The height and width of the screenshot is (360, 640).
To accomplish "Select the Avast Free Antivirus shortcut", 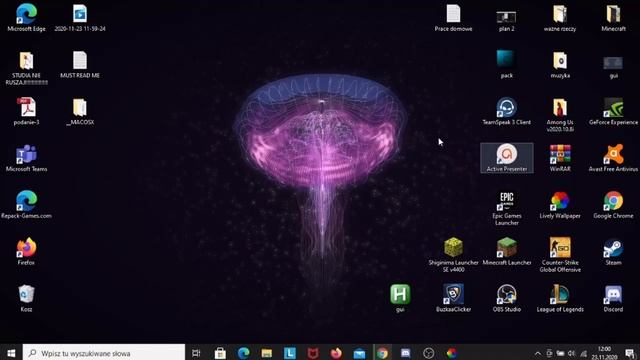I will [x=613, y=158].
